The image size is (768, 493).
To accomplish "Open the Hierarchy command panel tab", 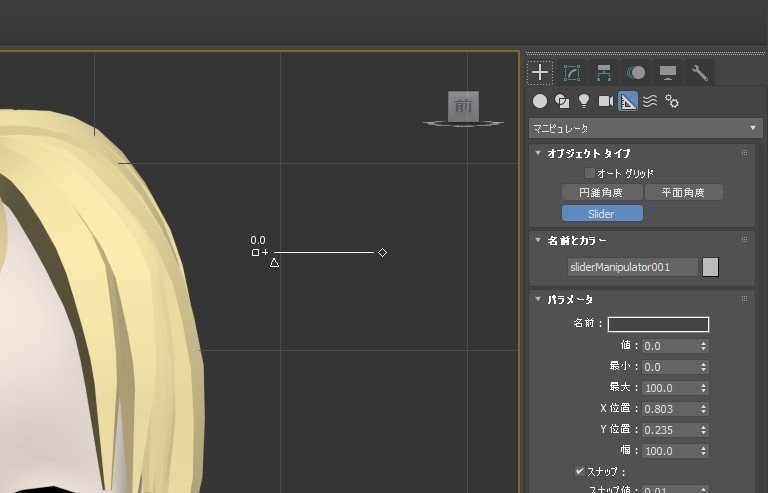I will pos(603,73).
